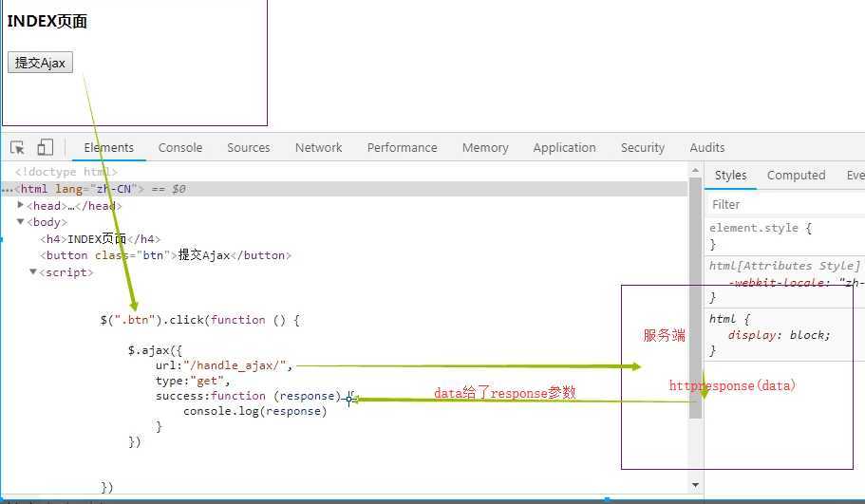Open the Performance tab

point(402,148)
